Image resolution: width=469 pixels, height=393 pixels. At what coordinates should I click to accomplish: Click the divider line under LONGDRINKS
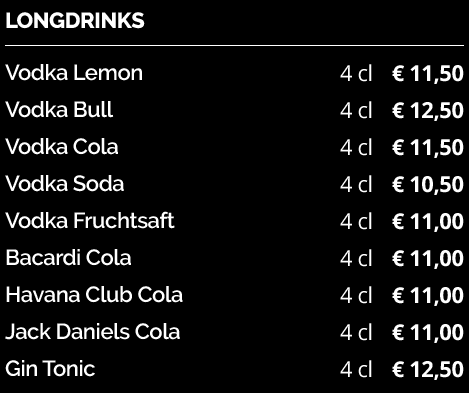tap(234, 45)
